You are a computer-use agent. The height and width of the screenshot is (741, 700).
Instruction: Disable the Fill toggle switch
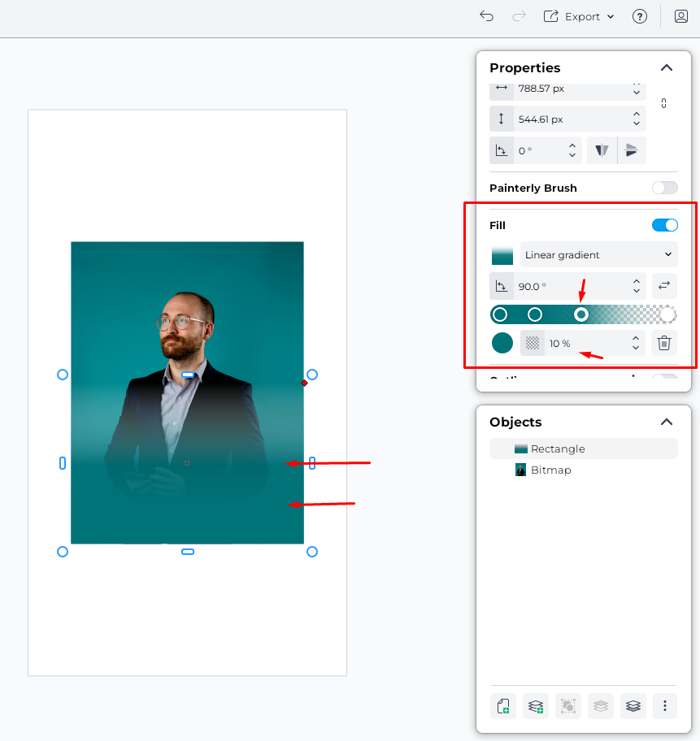(x=664, y=225)
